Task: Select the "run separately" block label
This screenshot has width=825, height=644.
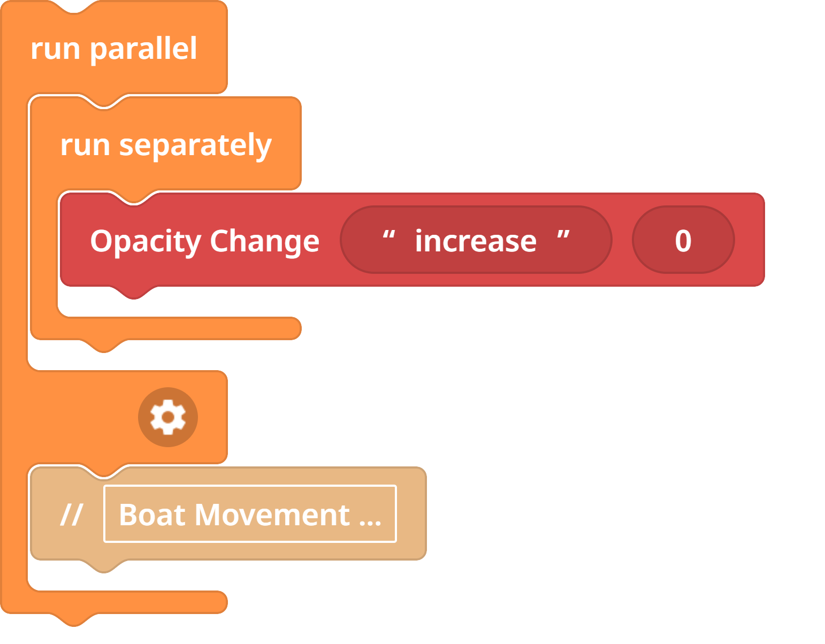Action: click(x=166, y=145)
